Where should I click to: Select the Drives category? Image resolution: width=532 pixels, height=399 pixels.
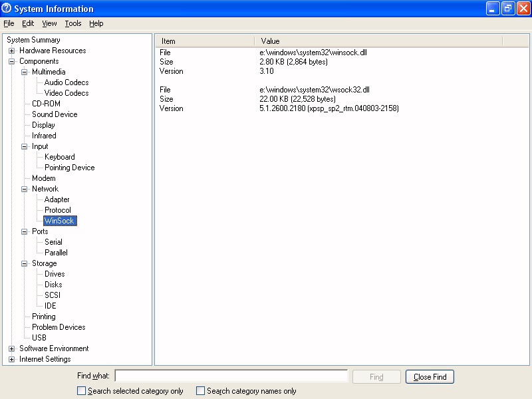(x=55, y=274)
